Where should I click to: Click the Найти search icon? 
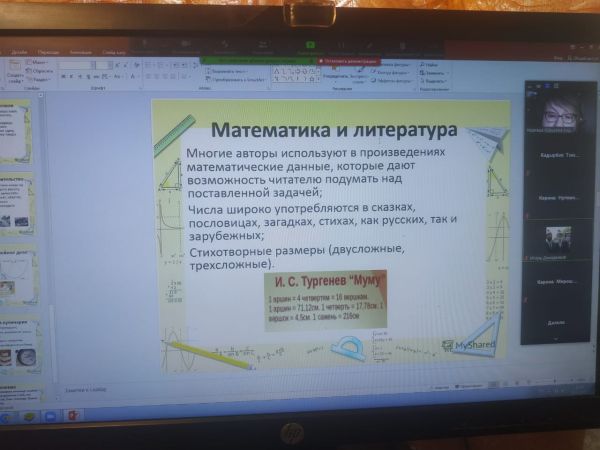(x=423, y=64)
